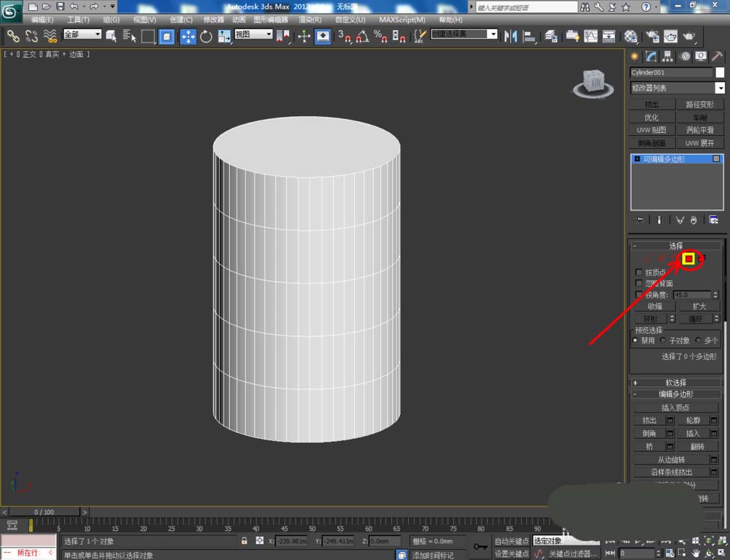Click the Select and Link chain icon
The height and width of the screenshot is (560, 730).
[x=13, y=36]
